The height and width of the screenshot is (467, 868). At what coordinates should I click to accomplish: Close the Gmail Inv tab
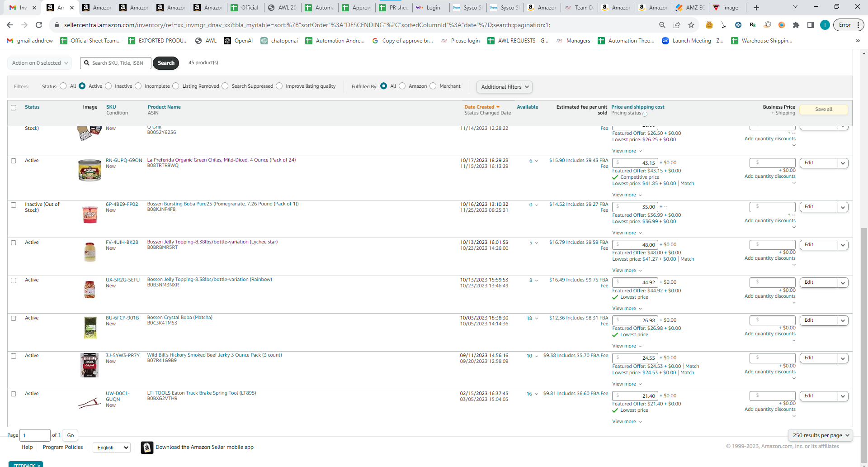tap(34, 8)
